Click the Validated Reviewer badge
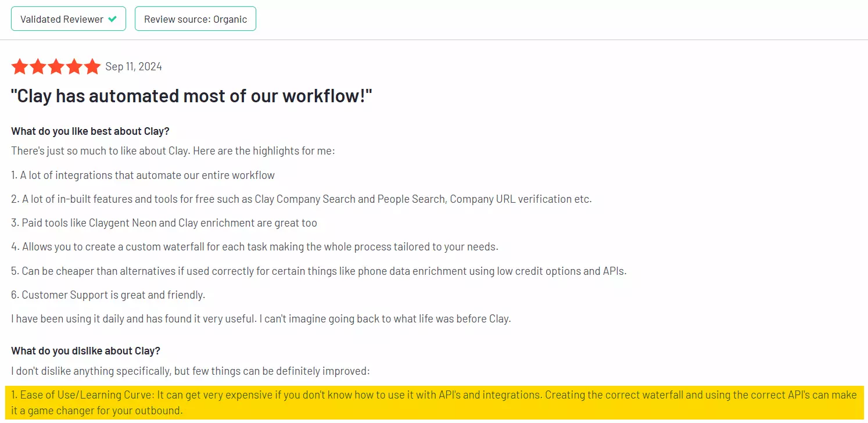Image resolution: width=868 pixels, height=423 pixels. [68, 19]
